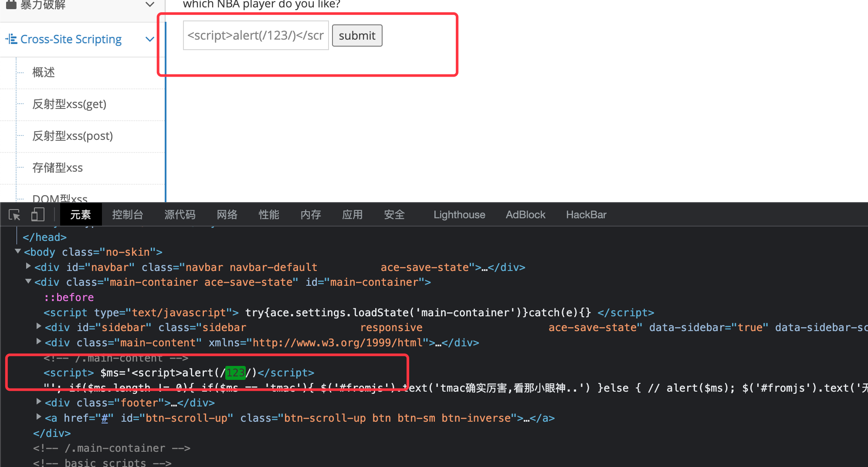
Task: Click the highlighted 123 search match
Action: [236, 373]
